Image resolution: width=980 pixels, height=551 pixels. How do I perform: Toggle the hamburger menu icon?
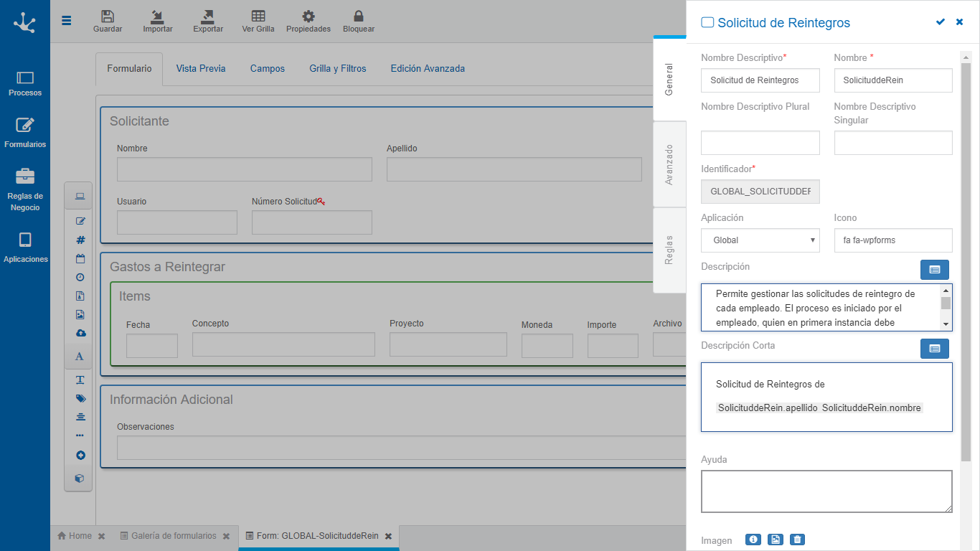click(x=67, y=21)
